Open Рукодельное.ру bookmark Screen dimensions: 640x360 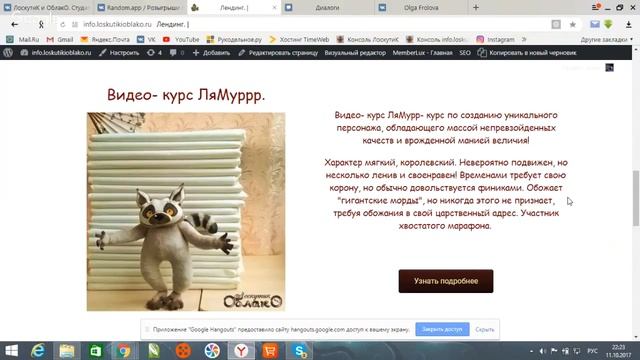pos(234,40)
